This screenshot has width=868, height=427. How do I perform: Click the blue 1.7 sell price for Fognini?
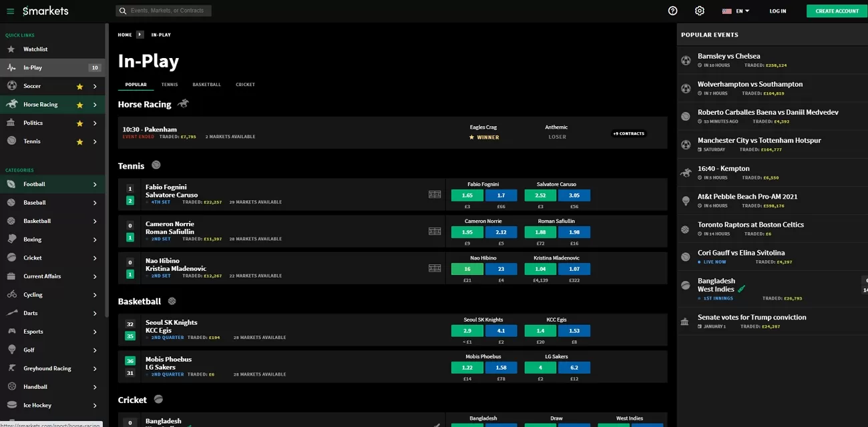(501, 195)
